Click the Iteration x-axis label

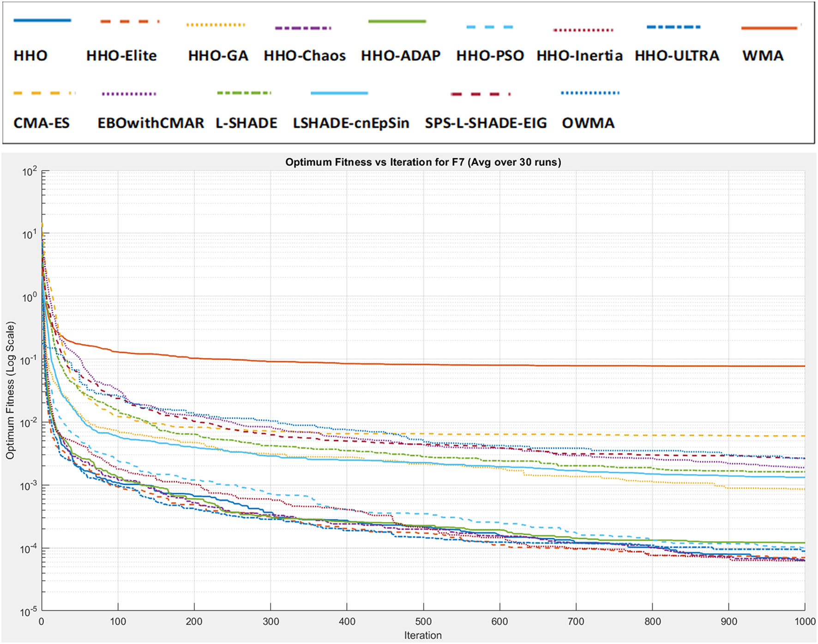[423, 635]
